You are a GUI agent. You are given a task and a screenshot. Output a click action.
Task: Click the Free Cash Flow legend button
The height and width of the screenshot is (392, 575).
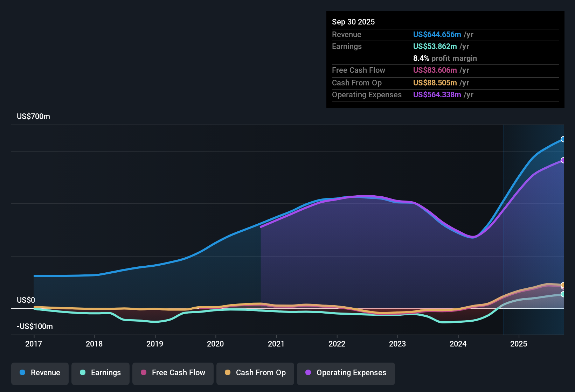pyautogui.click(x=173, y=373)
